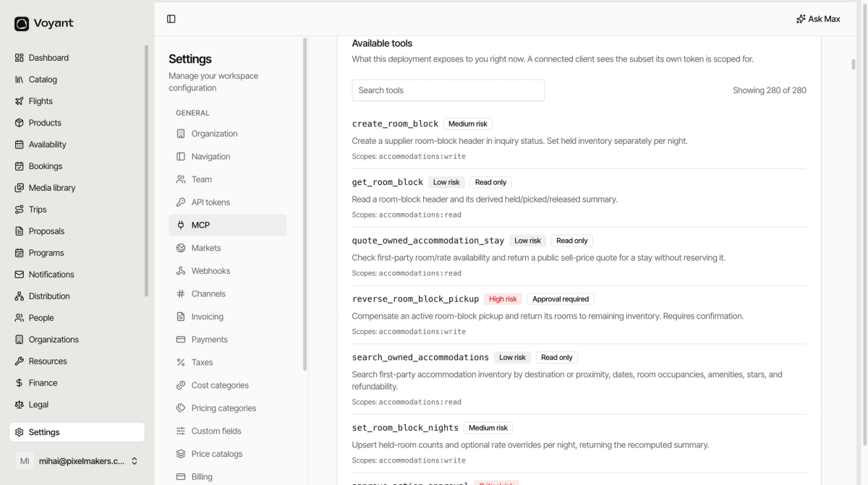868x485 pixels.
Task: Click the Legal scales icon
Action: pos(20,405)
